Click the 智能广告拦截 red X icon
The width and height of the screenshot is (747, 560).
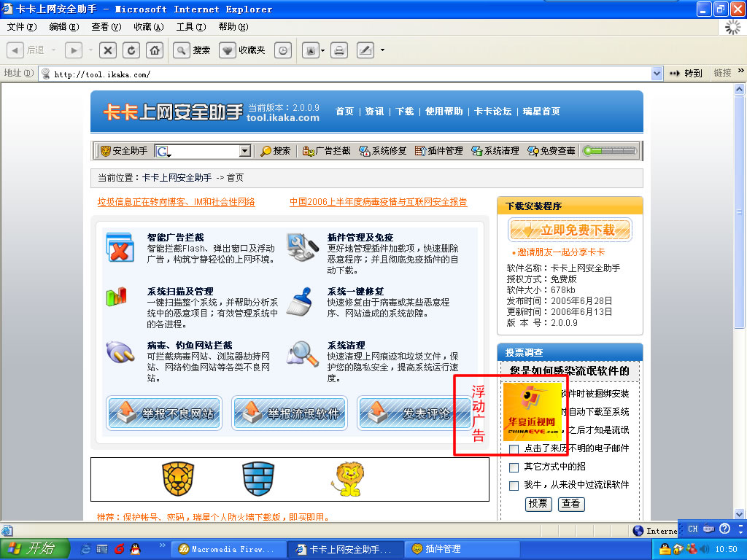pos(120,247)
